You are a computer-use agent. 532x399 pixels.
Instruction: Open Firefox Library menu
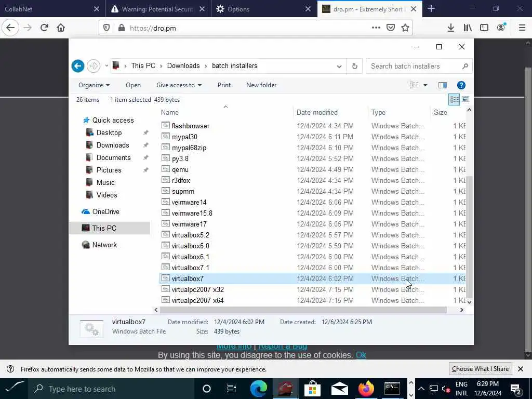click(x=468, y=28)
